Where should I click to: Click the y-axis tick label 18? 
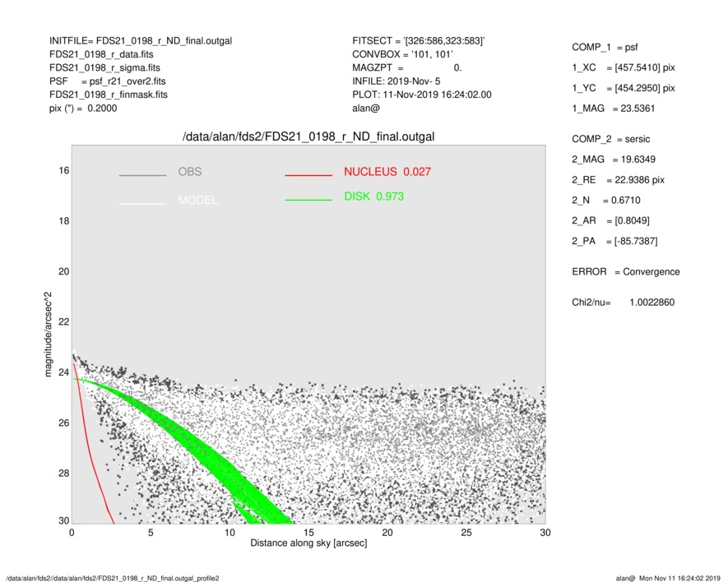pyautogui.click(x=64, y=221)
